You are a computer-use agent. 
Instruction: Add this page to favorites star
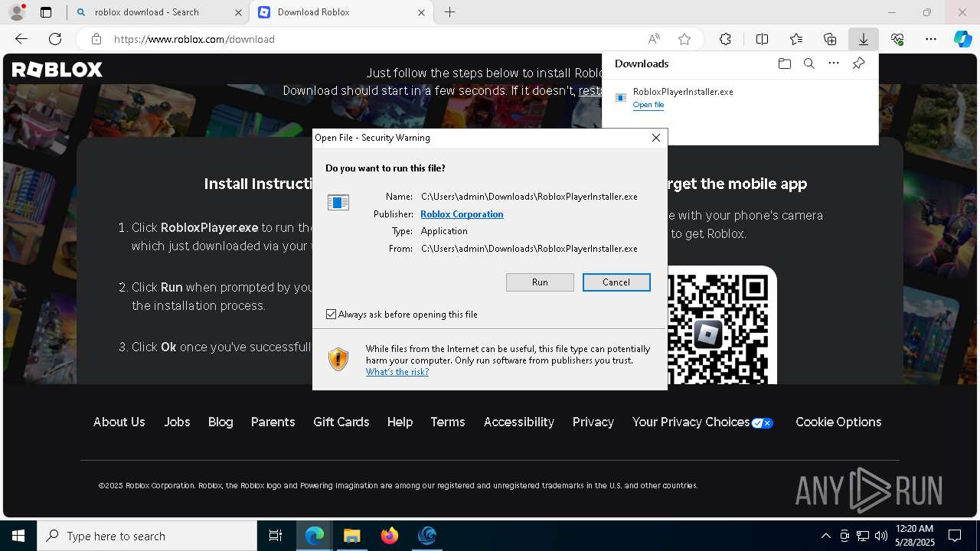[684, 39]
